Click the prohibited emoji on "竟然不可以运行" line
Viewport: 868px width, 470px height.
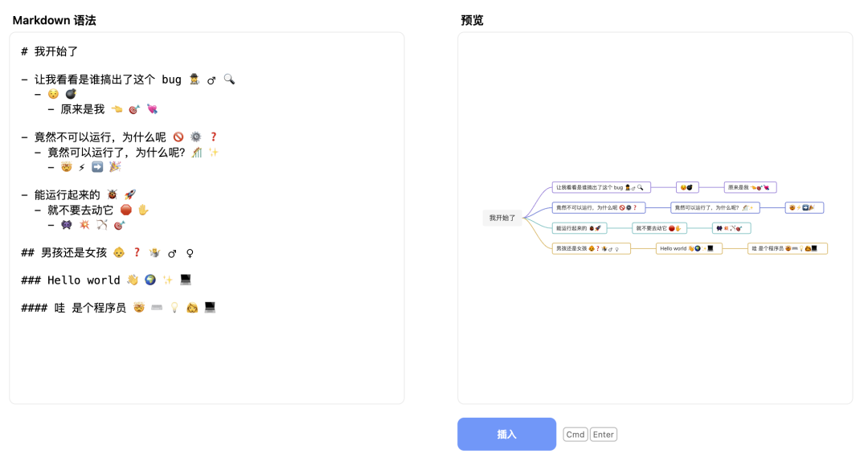(179, 137)
